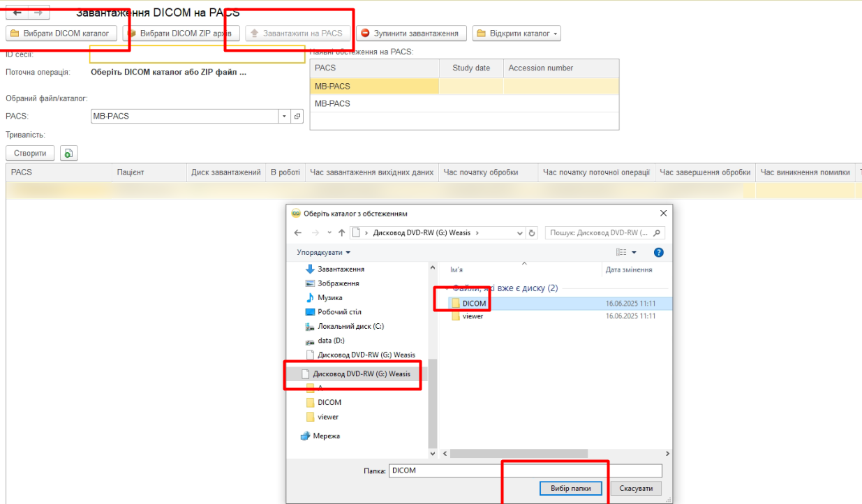Open the Відкрити каталог dropdown

pyautogui.click(x=517, y=34)
